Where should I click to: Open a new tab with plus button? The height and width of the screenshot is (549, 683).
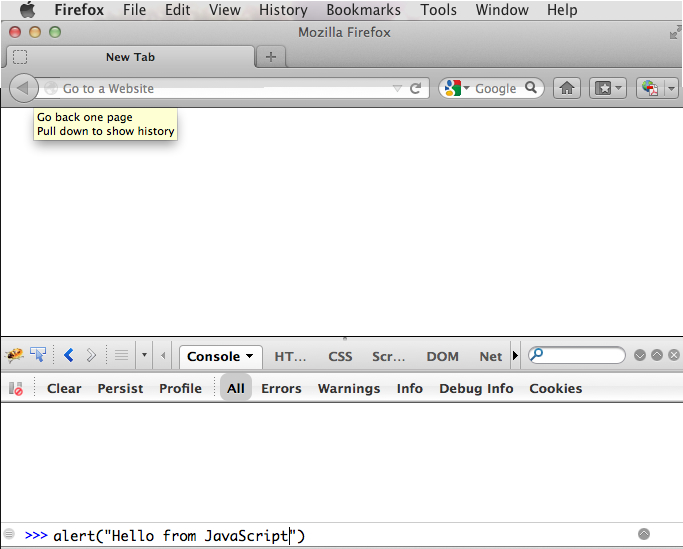[270, 57]
